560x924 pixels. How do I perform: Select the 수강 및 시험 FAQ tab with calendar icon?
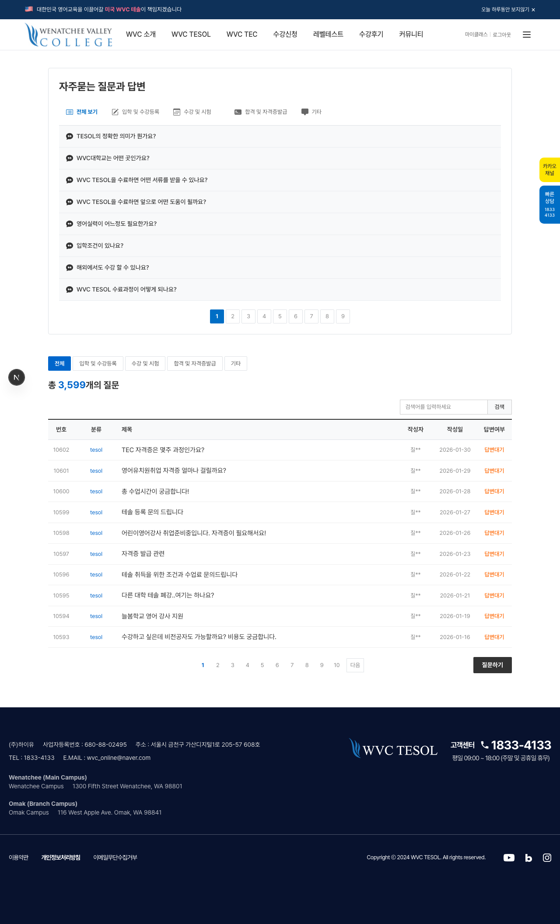192,112
